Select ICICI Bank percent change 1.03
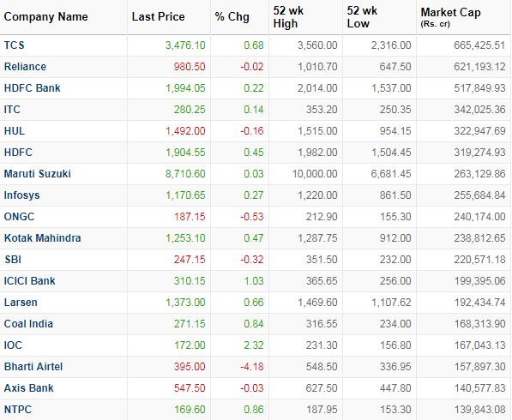 (254, 281)
